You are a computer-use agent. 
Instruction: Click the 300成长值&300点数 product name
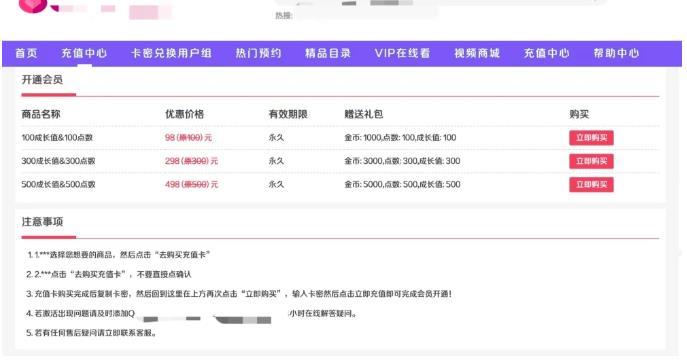tap(58, 161)
